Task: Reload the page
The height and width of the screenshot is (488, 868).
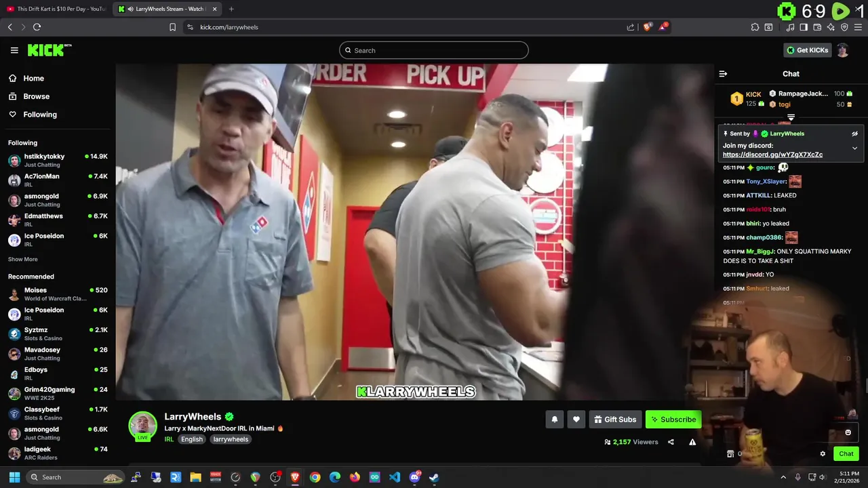Action: [x=37, y=27]
